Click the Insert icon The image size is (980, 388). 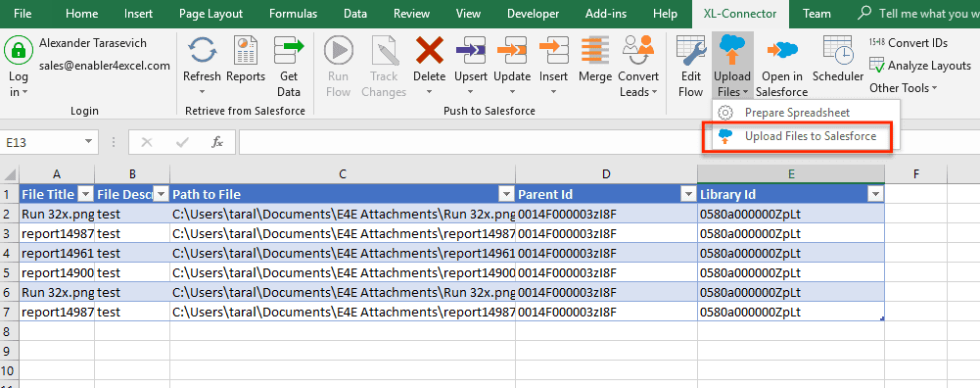pos(553,50)
